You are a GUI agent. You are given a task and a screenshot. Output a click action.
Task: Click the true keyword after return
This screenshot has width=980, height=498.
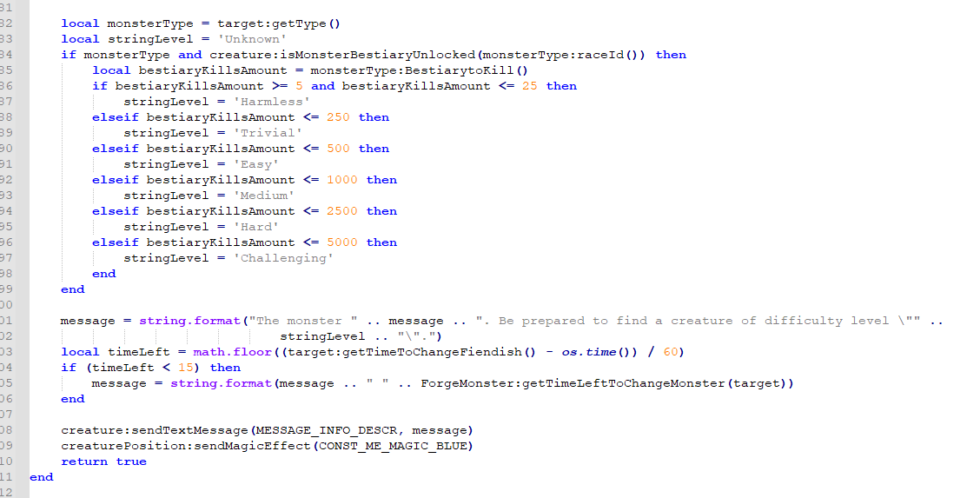click(131, 461)
